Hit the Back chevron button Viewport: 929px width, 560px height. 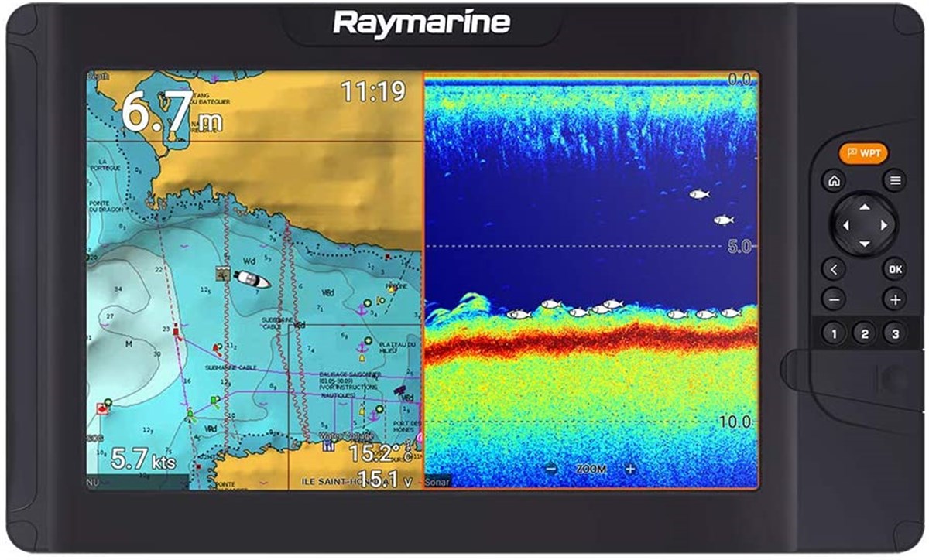click(833, 270)
